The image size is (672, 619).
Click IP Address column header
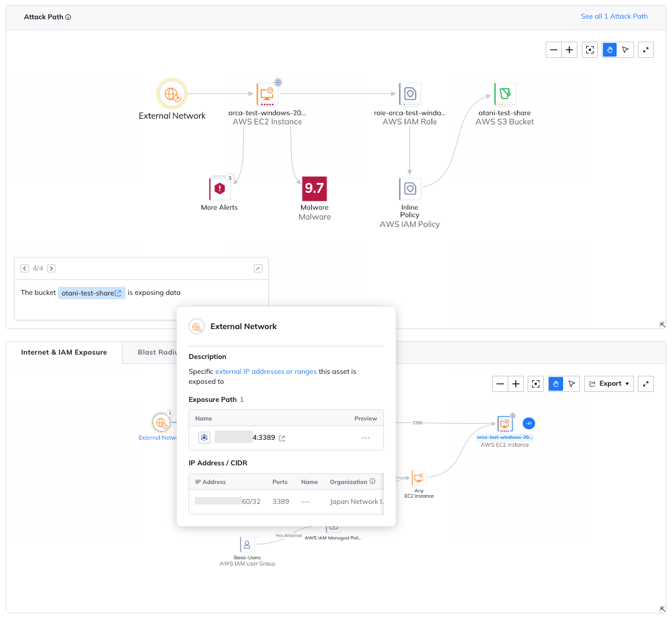pos(210,482)
